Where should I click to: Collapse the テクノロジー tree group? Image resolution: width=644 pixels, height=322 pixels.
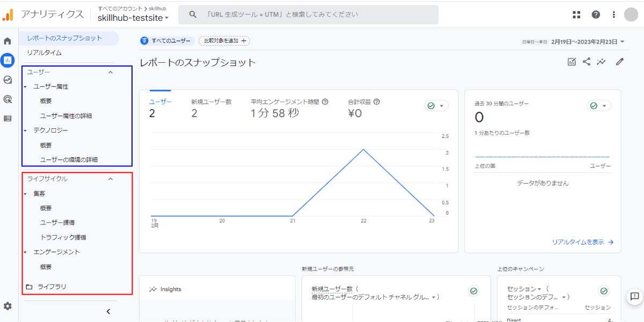coord(25,130)
